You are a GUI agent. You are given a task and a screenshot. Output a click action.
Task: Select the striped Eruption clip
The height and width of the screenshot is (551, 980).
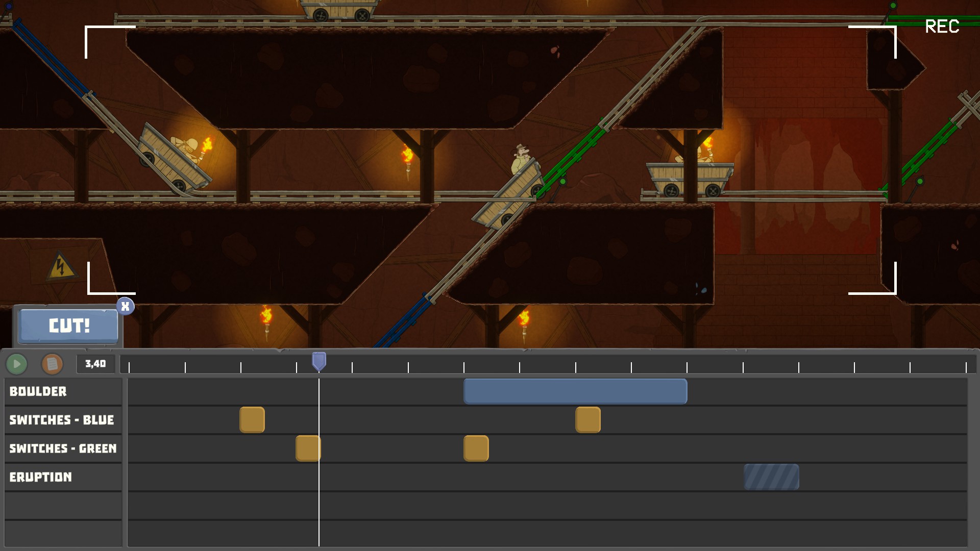pos(771,477)
